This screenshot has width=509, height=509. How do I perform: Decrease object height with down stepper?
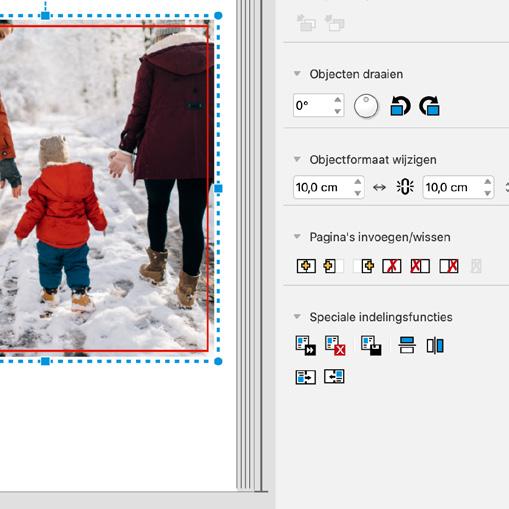(x=487, y=193)
